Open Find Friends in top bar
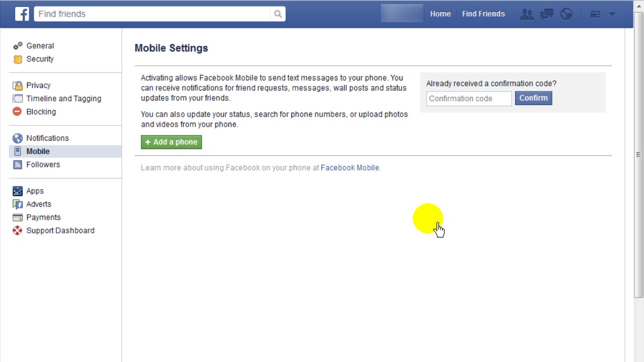The width and height of the screenshot is (644, 362). coord(484,14)
